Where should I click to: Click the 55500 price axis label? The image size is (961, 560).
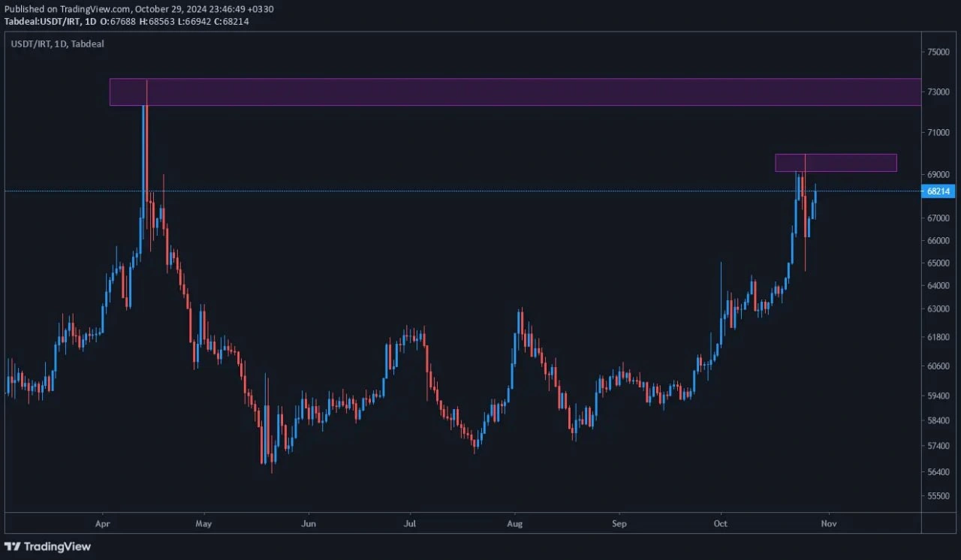click(939, 496)
